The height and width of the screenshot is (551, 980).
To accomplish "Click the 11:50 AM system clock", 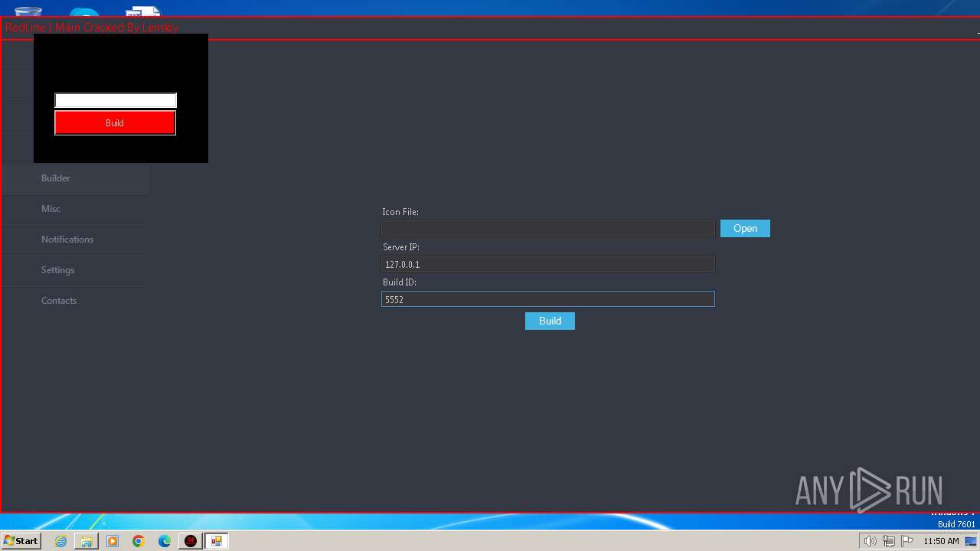I will pos(941,541).
